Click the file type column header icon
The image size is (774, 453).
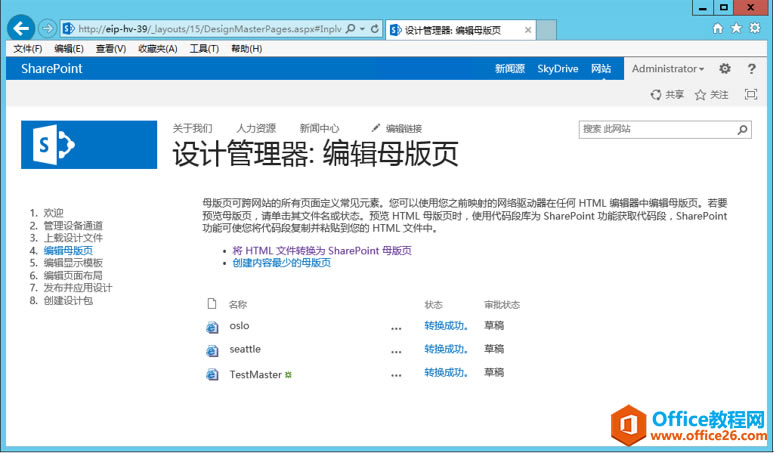coord(212,303)
